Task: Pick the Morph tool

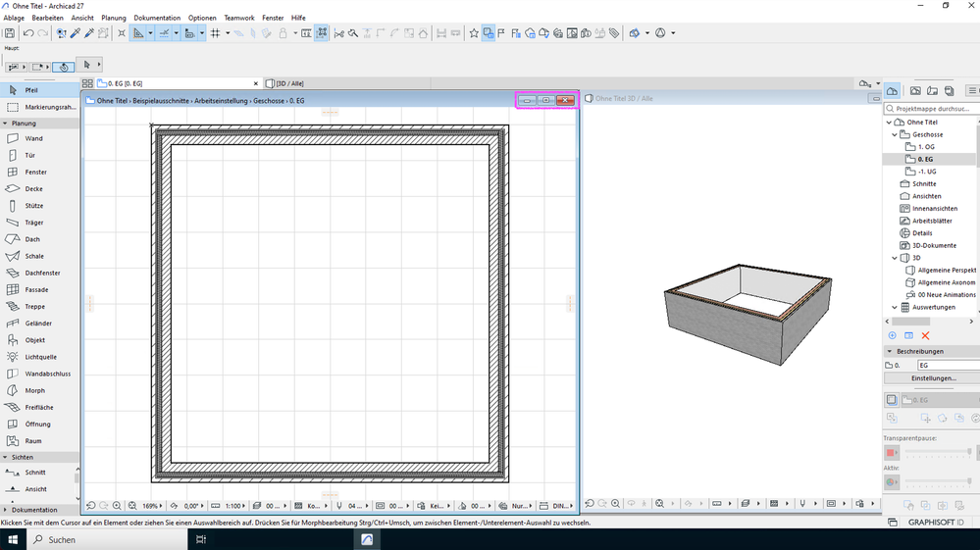Action: [x=34, y=390]
